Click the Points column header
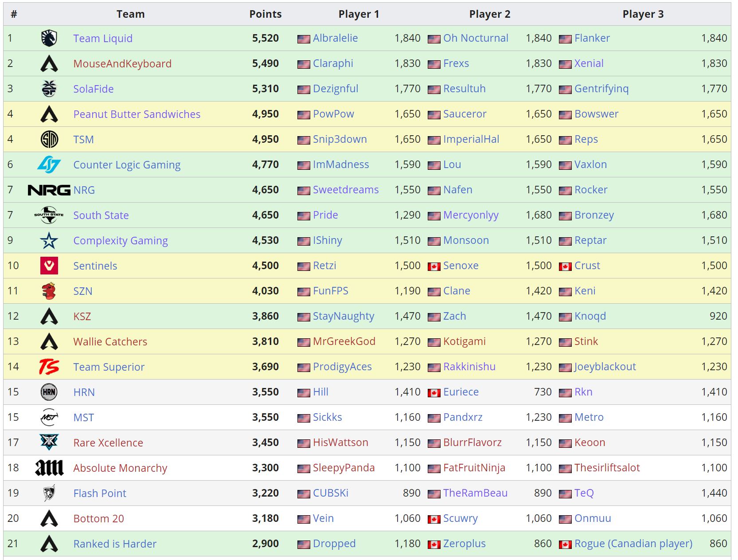The height and width of the screenshot is (560, 738). point(266,14)
